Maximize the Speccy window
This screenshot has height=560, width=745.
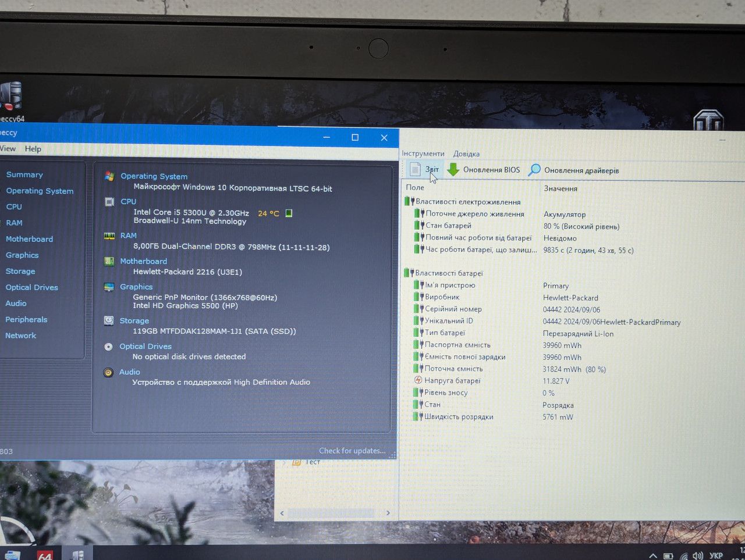click(x=355, y=137)
